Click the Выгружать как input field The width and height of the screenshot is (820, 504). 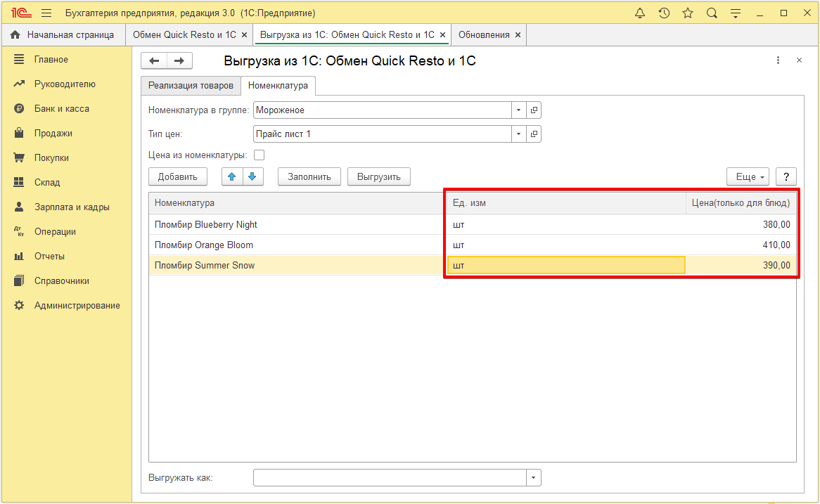[390, 478]
